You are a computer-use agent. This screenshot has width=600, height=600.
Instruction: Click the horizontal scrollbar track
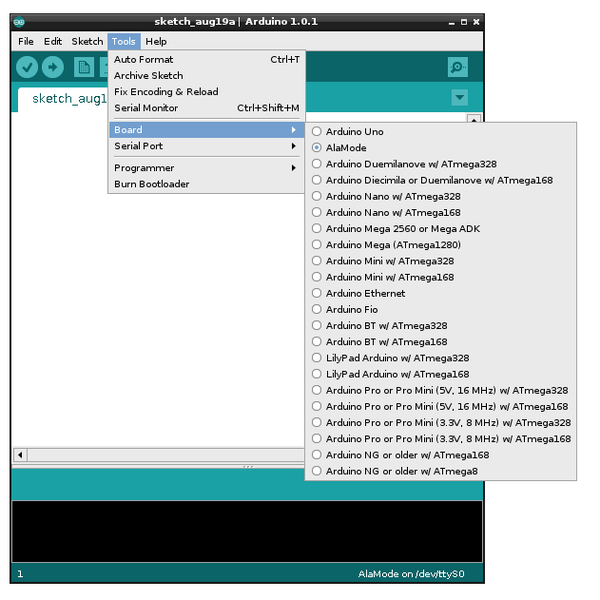click(x=165, y=455)
